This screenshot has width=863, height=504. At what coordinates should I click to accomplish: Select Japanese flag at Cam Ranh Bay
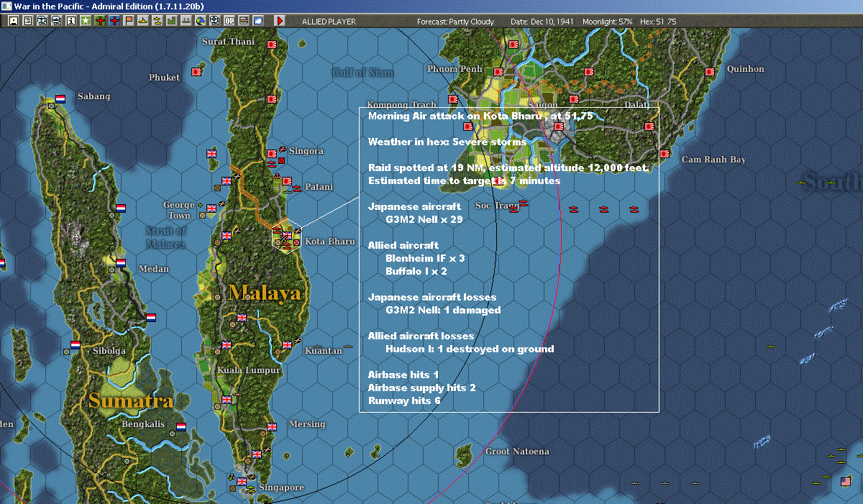pyautogui.click(x=665, y=154)
